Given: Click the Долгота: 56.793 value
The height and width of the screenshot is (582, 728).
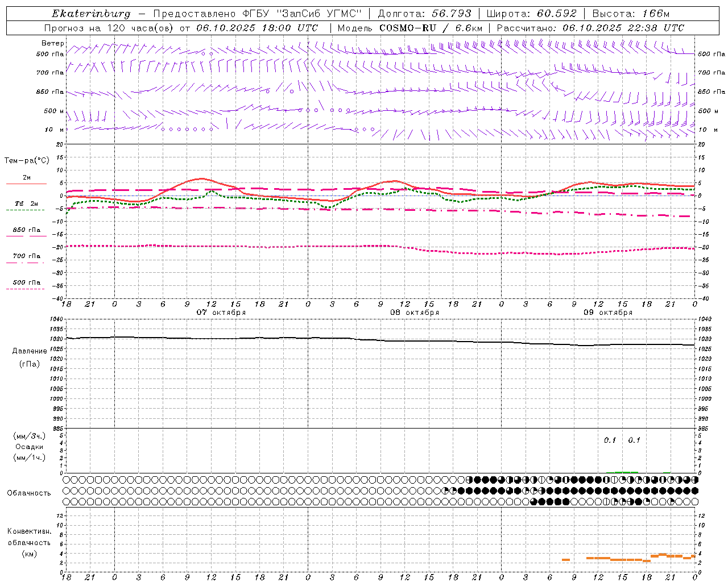Looking at the screenshot, I should tap(424, 14).
